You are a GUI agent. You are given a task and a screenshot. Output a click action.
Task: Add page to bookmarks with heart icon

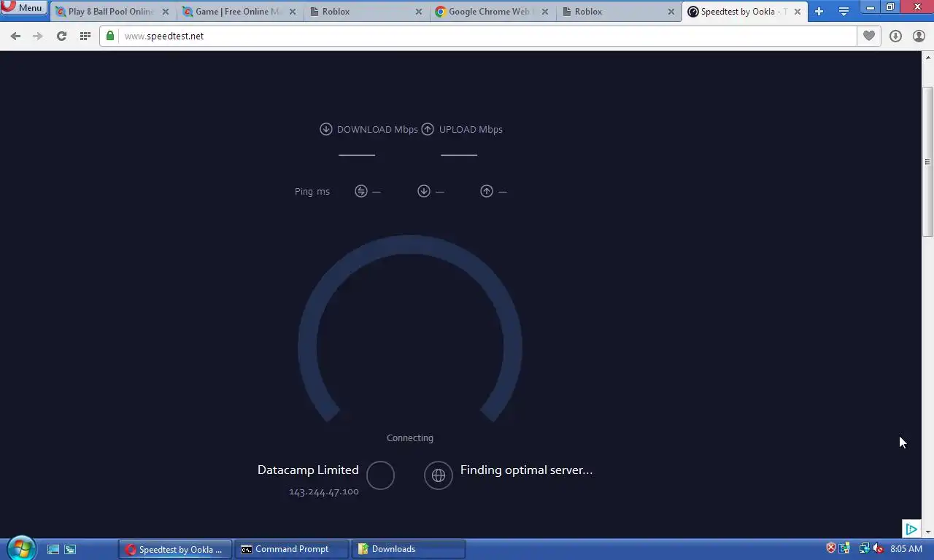click(x=868, y=36)
